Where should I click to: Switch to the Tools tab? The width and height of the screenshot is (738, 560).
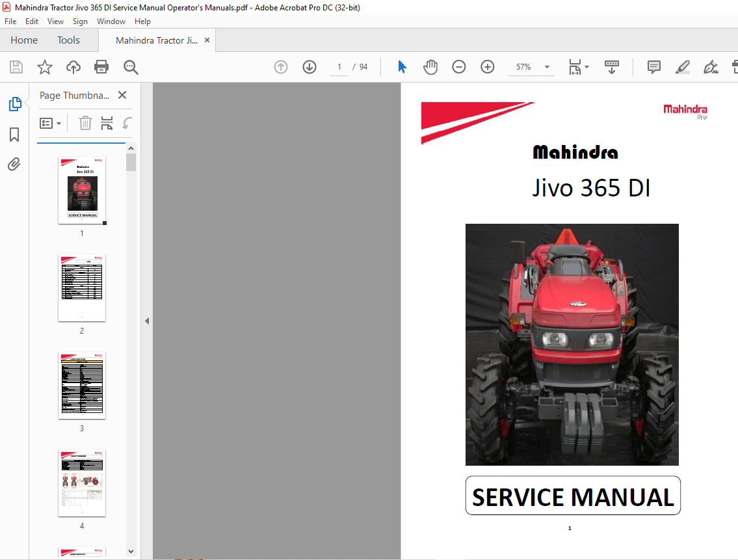click(69, 40)
